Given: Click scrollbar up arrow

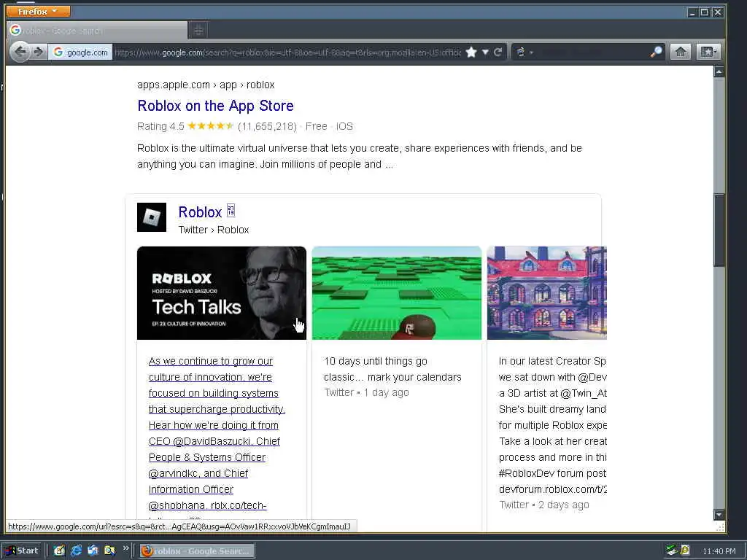Looking at the screenshot, I should [719, 72].
